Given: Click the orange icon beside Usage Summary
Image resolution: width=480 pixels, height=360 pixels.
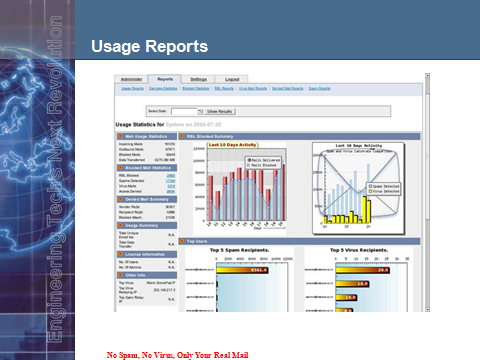Looking at the screenshot, I should click(121, 226).
